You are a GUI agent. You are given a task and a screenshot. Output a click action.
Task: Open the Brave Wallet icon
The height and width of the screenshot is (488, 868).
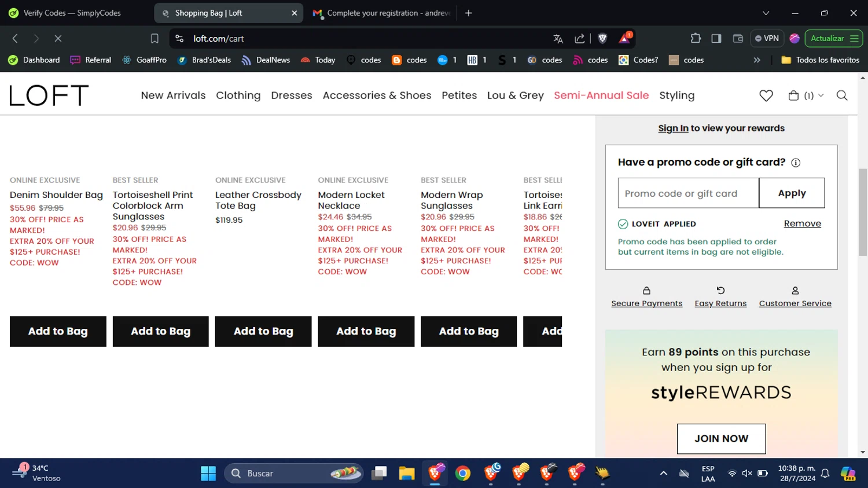click(738, 38)
